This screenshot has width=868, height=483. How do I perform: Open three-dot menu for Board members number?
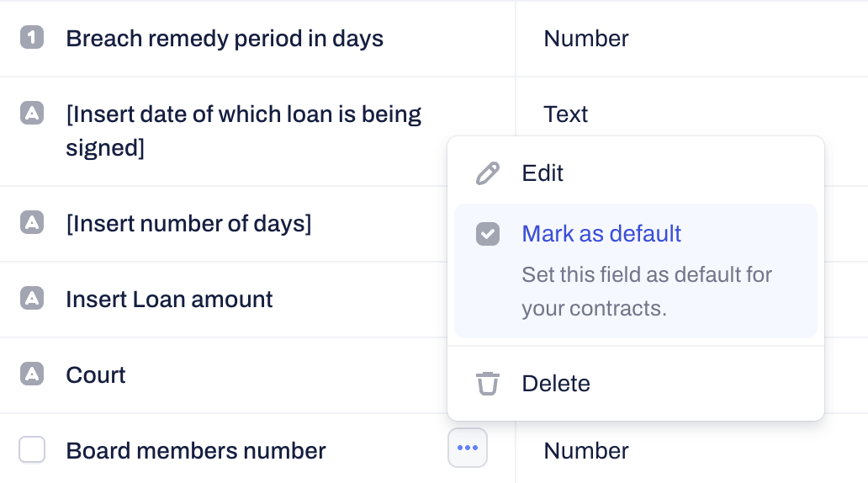coord(468,448)
